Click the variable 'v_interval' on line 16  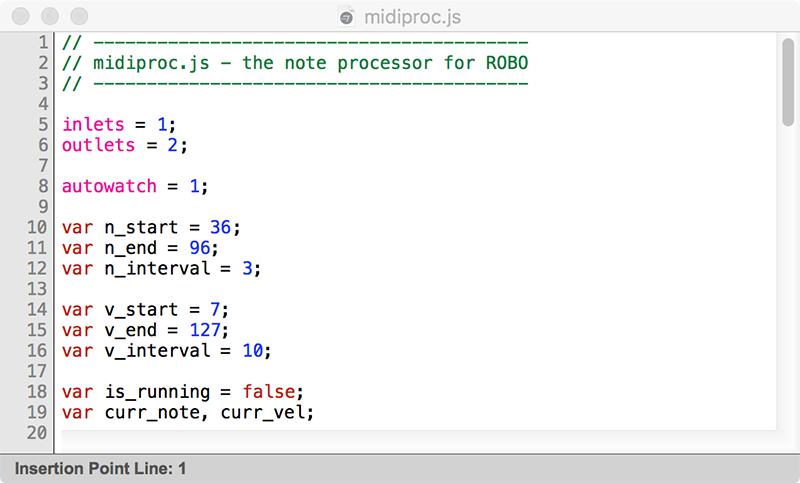pyautogui.click(x=157, y=350)
